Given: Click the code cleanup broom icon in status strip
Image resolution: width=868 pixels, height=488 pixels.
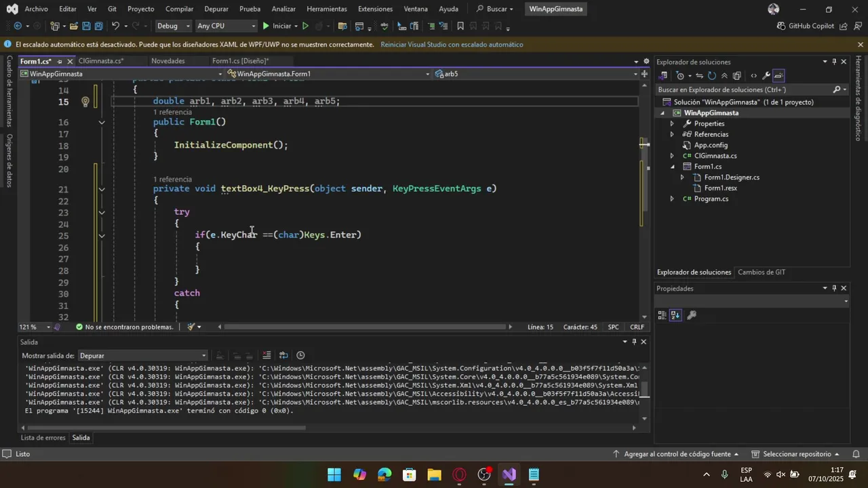Looking at the screenshot, I should point(191,327).
